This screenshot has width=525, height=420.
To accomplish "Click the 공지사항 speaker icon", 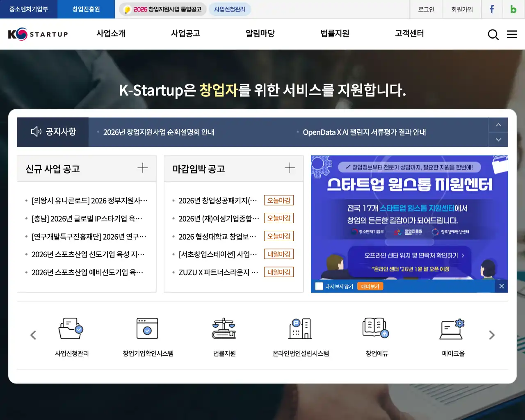I will pos(36,131).
